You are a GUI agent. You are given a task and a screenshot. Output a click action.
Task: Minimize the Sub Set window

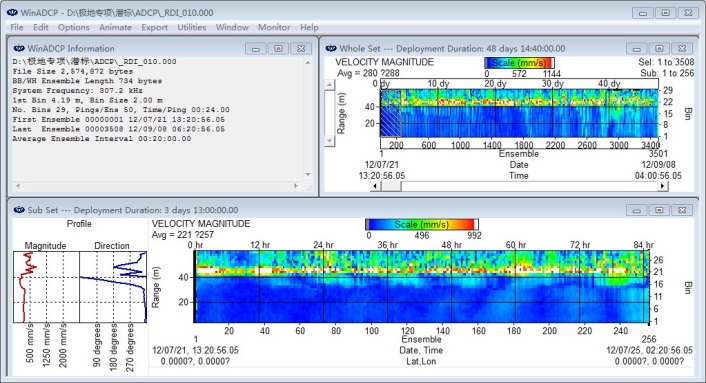636,210
